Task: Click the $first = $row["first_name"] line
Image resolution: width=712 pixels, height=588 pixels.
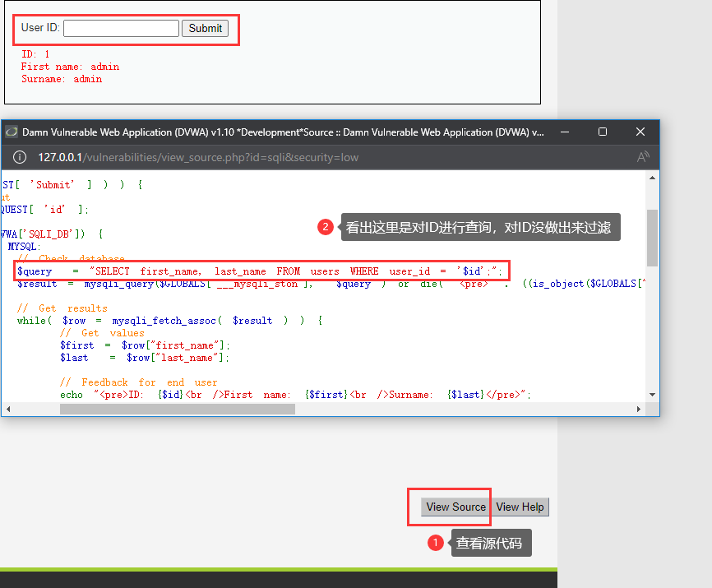Action: click(146, 345)
